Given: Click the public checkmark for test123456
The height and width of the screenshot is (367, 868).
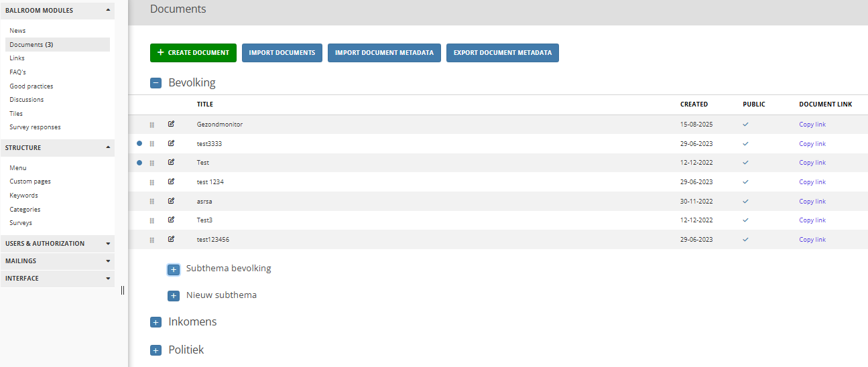Looking at the screenshot, I should [745, 239].
